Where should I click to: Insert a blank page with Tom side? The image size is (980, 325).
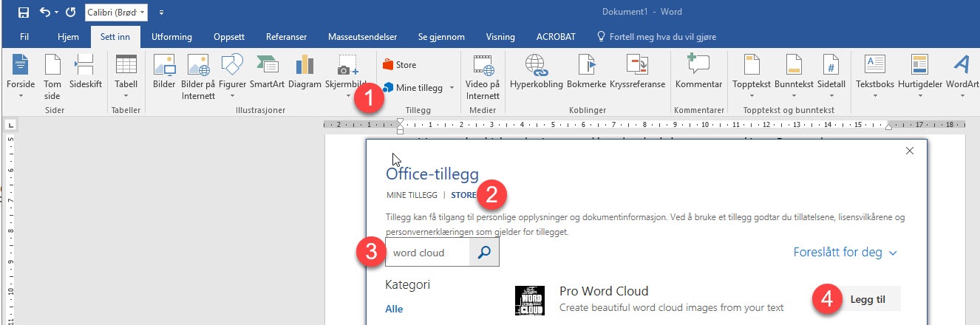click(x=52, y=77)
